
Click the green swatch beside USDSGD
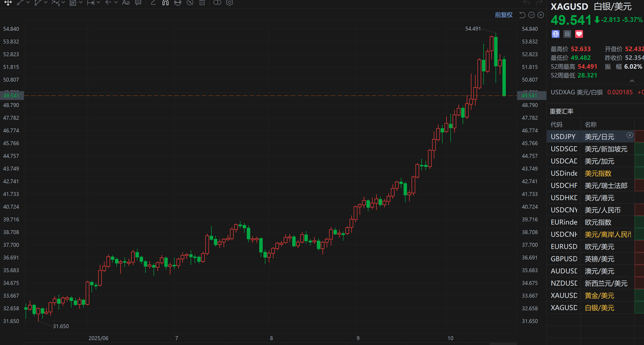point(640,149)
